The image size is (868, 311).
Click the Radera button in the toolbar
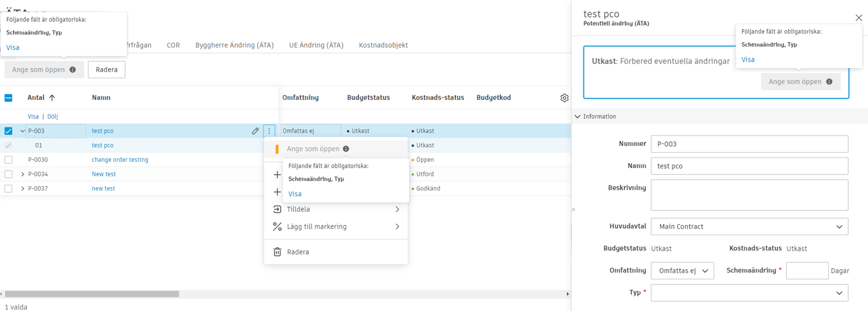click(x=106, y=69)
